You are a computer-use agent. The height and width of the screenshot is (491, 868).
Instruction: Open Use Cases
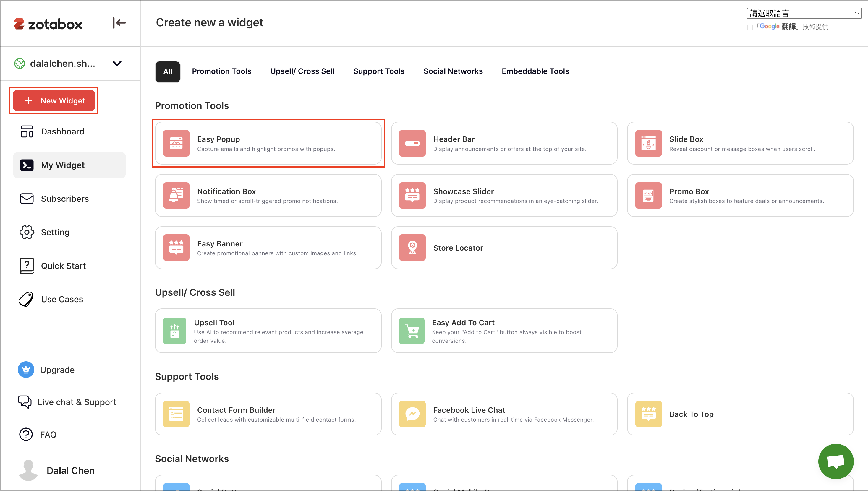pyautogui.click(x=62, y=299)
